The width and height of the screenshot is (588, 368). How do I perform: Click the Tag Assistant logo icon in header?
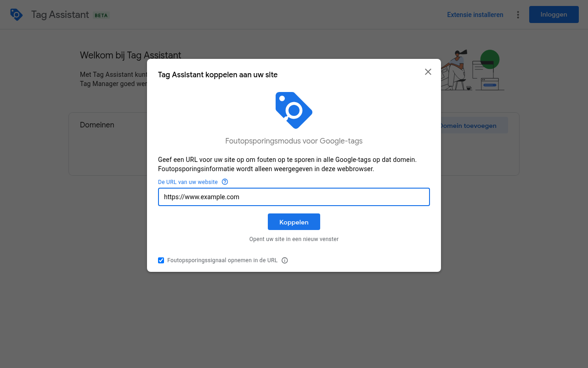pyautogui.click(x=17, y=15)
